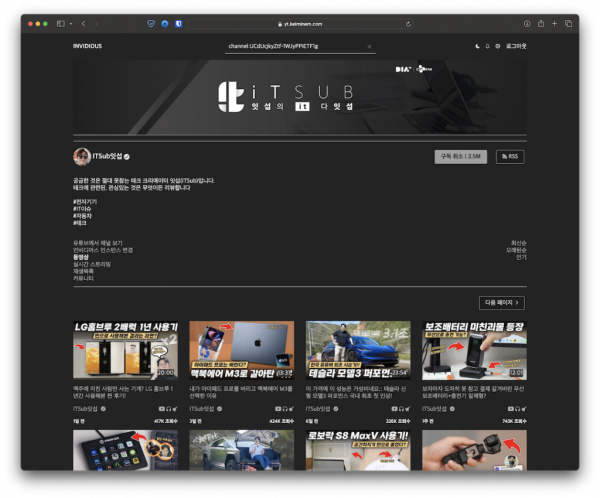Click the INVIDIOUS home logo

tap(87, 46)
